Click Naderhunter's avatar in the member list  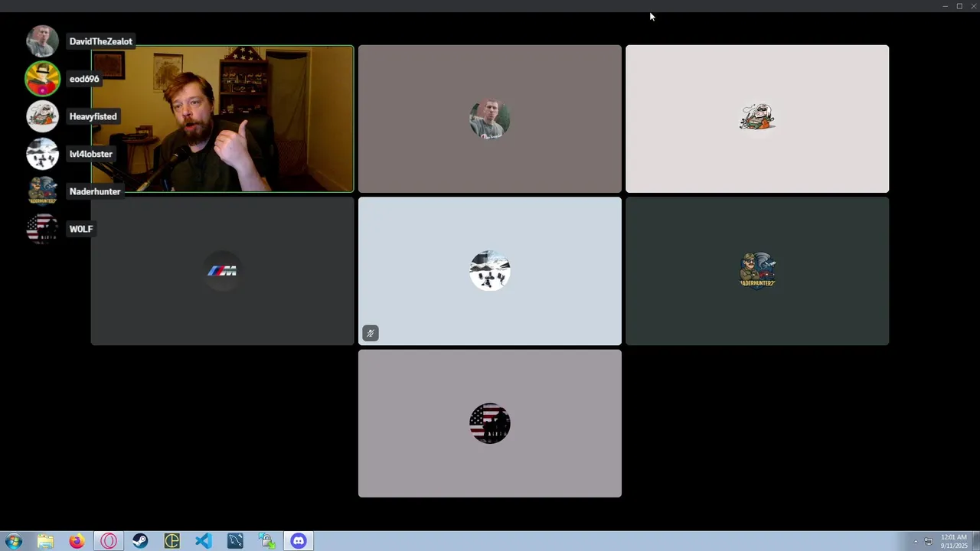click(42, 191)
